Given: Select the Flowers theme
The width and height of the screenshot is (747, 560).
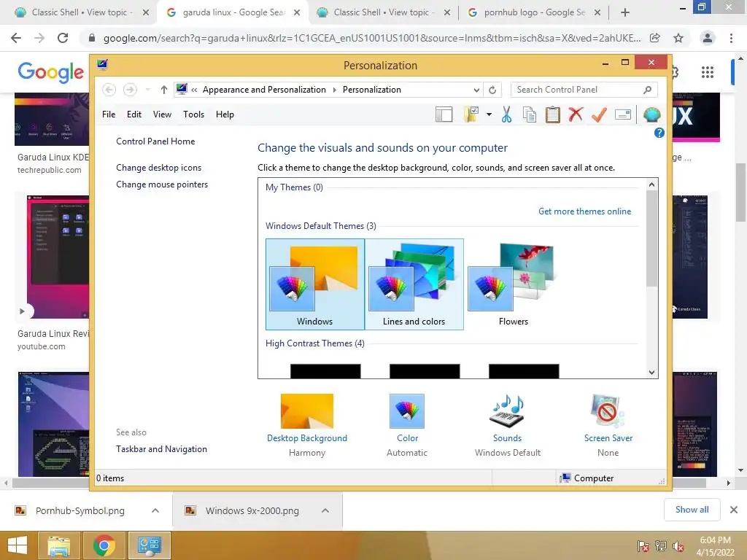Looking at the screenshot, I should tap(513, 284).
